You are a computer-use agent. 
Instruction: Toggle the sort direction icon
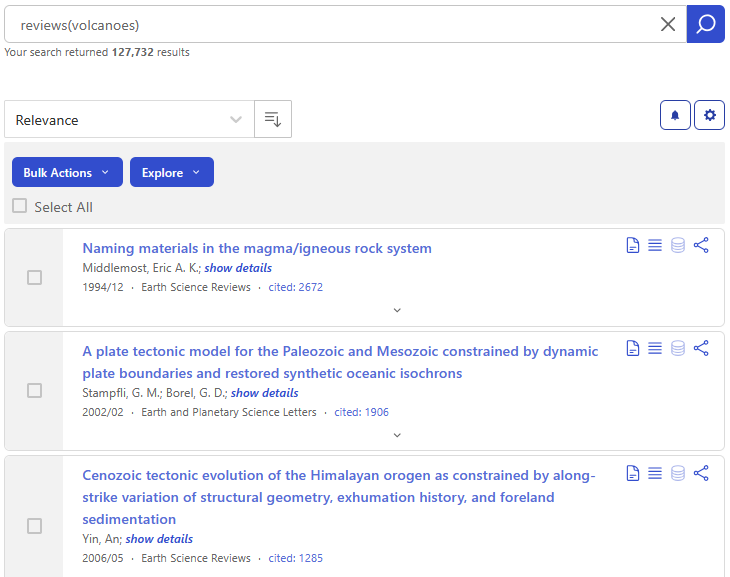(273, 119)
